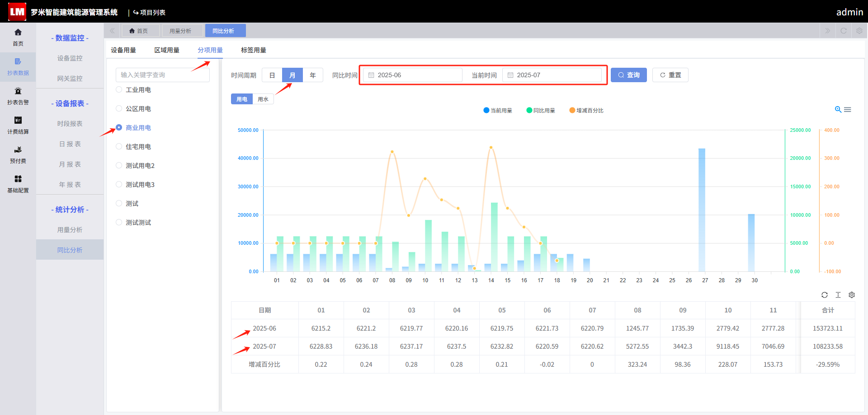
Task: Click the table column height icon
Action: coord(838,295)
